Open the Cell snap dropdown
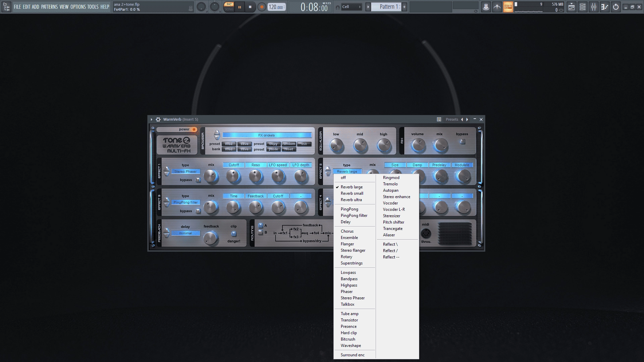Image resolution: width=644 pixels, height=362 pixels. pyautogui.click(x=352, y=7)
